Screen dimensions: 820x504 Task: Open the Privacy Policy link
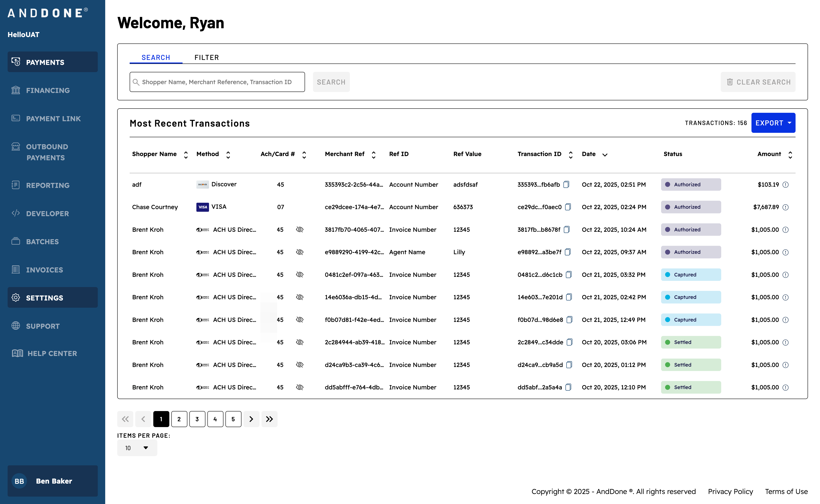[x=730, y=491]
